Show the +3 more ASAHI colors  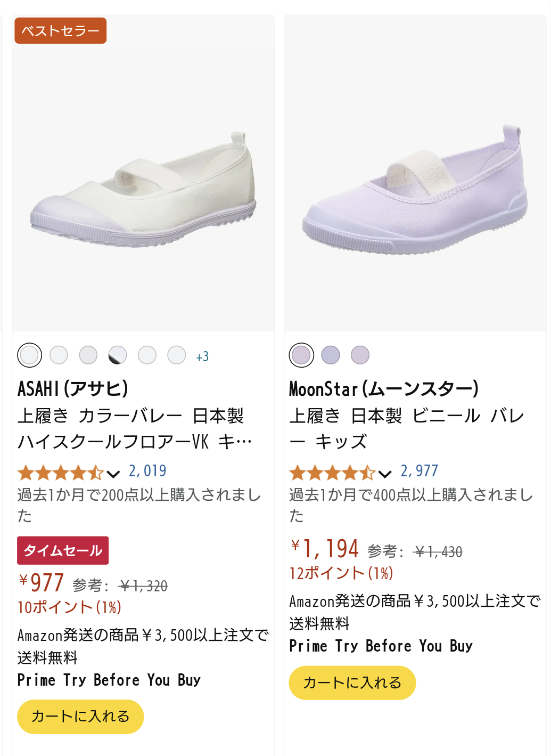(202, 356)
